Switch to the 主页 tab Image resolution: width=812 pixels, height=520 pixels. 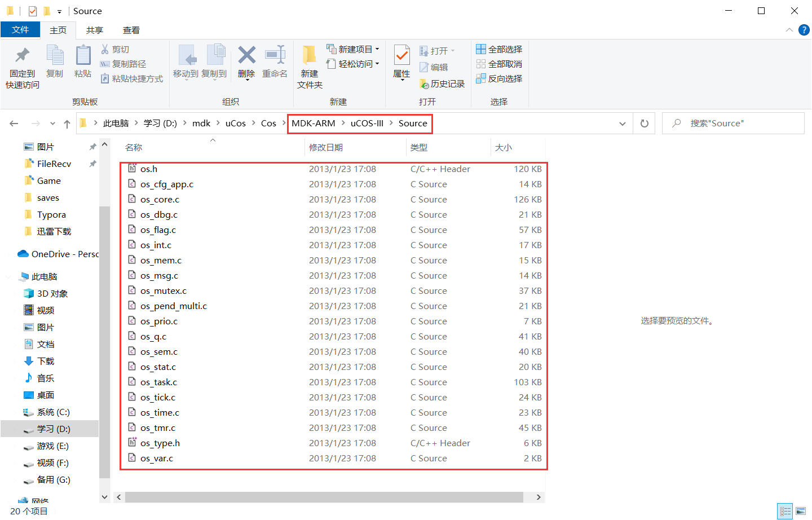click(x=58, y=30)
